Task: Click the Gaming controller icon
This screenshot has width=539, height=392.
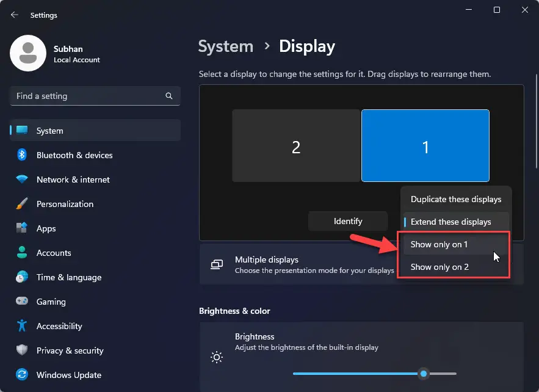Action: 22,301
